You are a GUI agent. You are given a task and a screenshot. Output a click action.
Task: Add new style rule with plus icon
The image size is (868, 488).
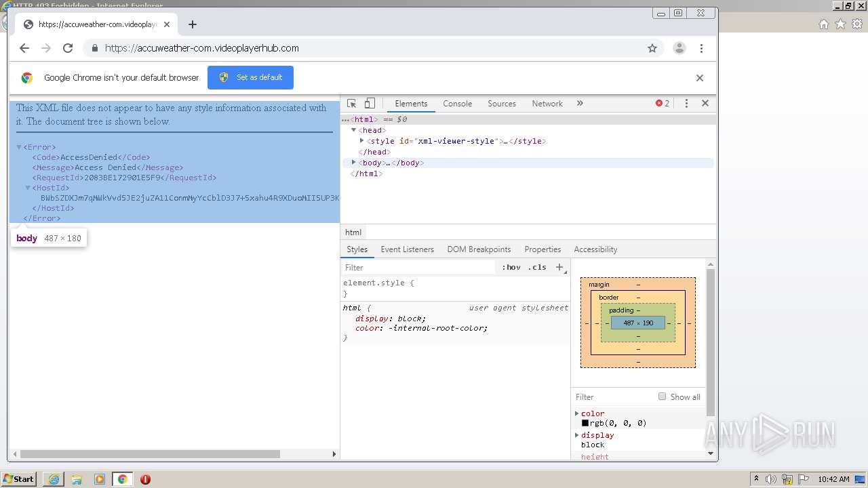pyautogui.click(x=559, y=268)
